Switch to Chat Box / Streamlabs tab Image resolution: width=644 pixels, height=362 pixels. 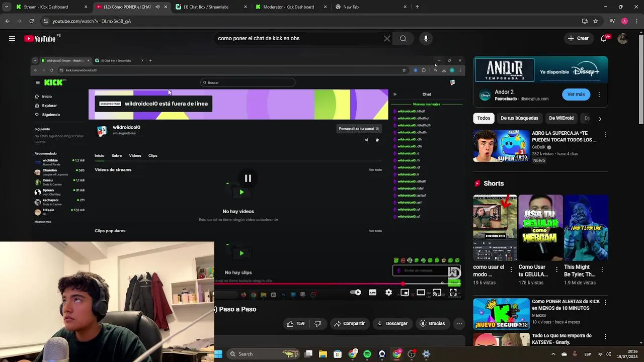(211, 7)
